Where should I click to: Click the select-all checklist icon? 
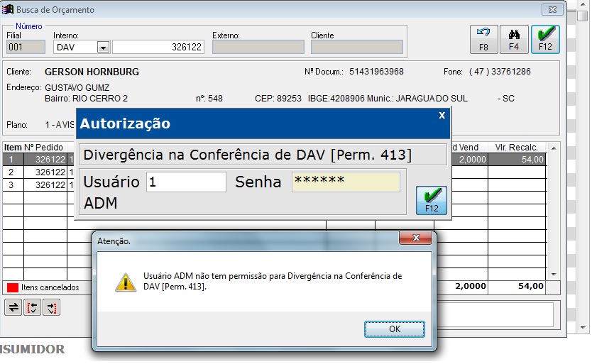click(x=33, y=307)
